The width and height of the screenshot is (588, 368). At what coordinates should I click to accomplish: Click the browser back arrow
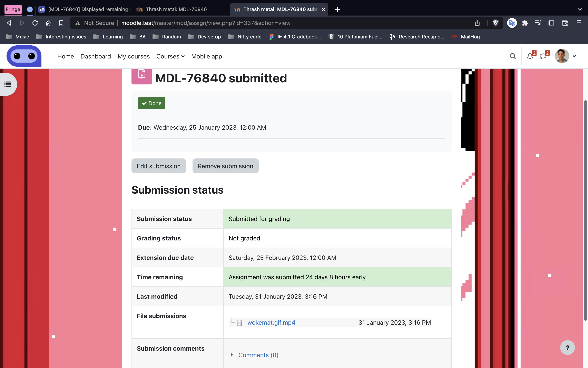tap(9, 23)
